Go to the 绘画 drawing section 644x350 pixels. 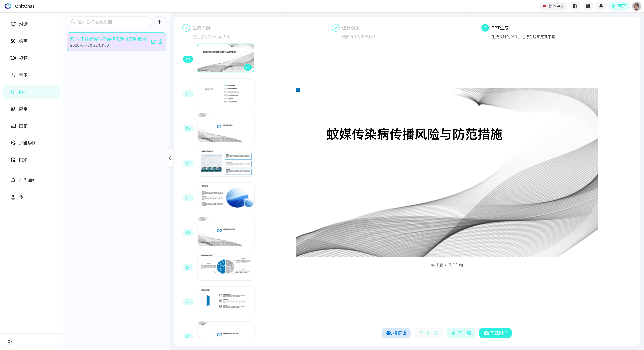[23, 41]
